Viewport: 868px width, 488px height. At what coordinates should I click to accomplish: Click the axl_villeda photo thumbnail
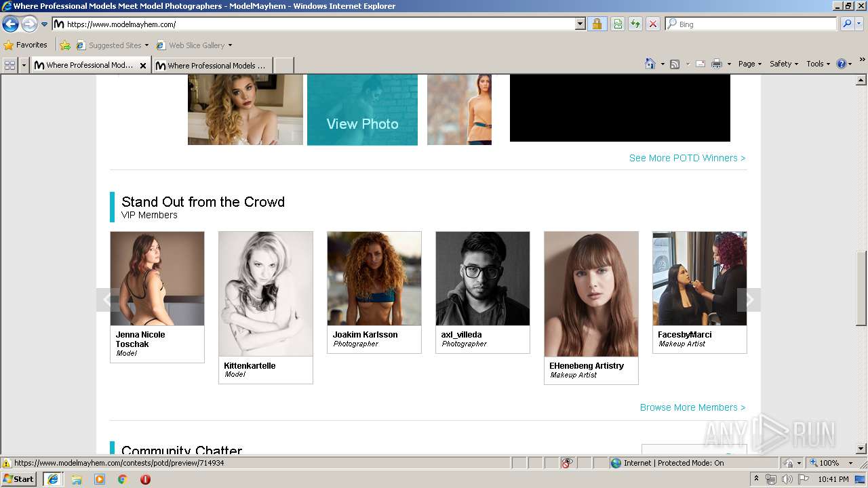point(483,279)
